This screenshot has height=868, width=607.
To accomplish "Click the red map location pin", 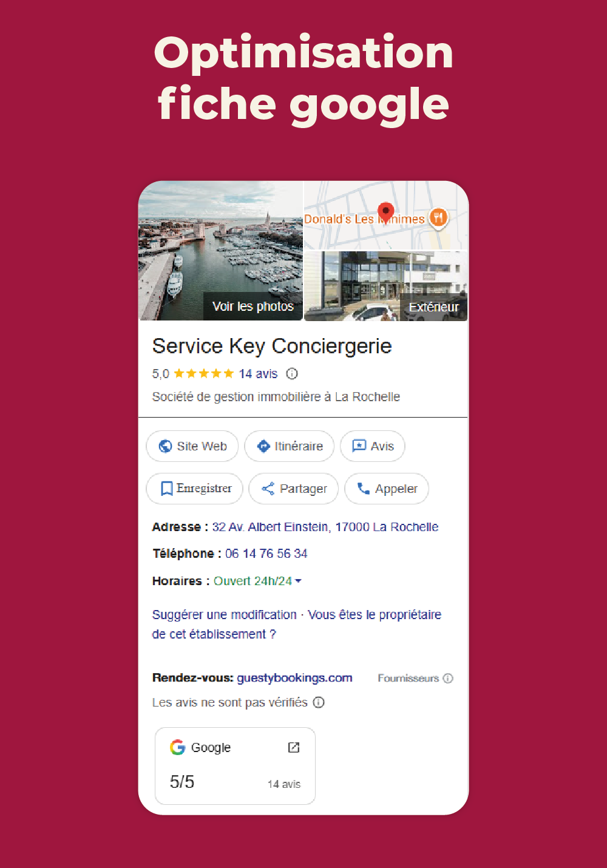I will tap(385, 213).
